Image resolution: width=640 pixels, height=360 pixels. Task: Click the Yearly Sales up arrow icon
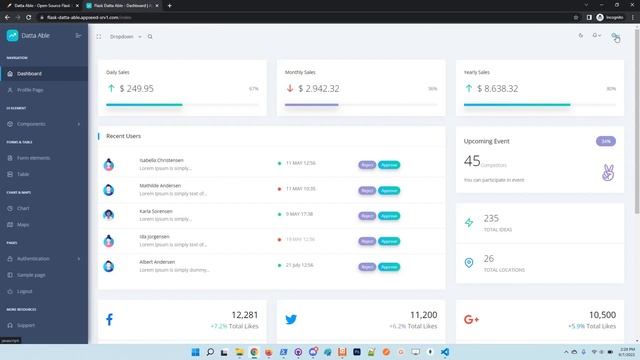469,88
